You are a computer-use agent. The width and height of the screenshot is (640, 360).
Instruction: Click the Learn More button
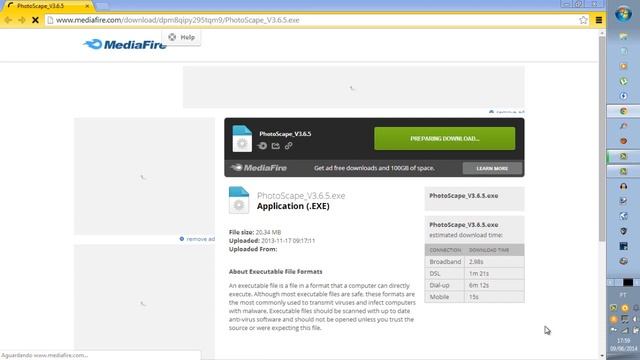pos(492,168)
